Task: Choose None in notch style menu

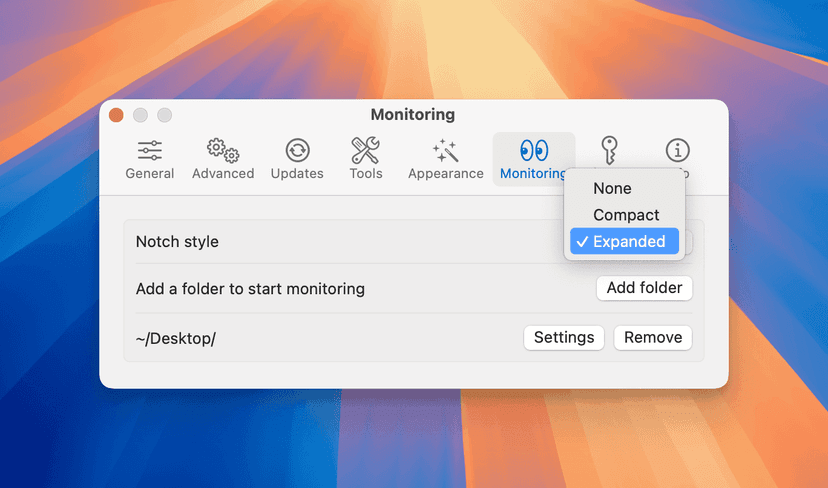Action: pos(624,189)
